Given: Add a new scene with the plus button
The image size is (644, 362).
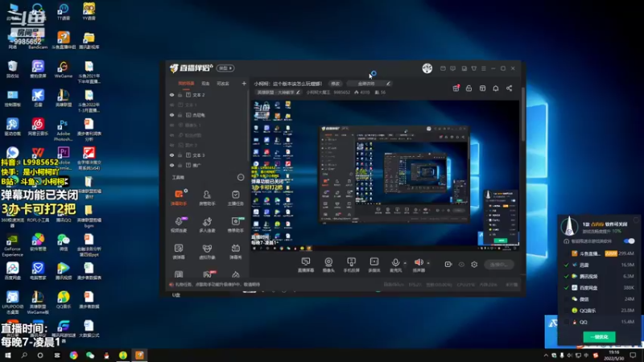Looking at the screenshot, I should coord(244,84).
